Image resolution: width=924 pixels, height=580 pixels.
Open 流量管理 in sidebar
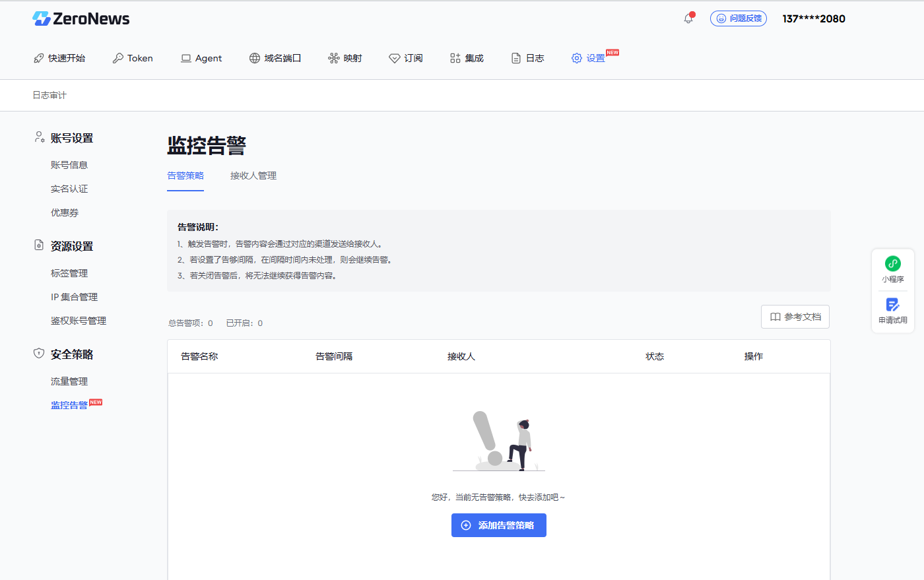click(69, 381)
